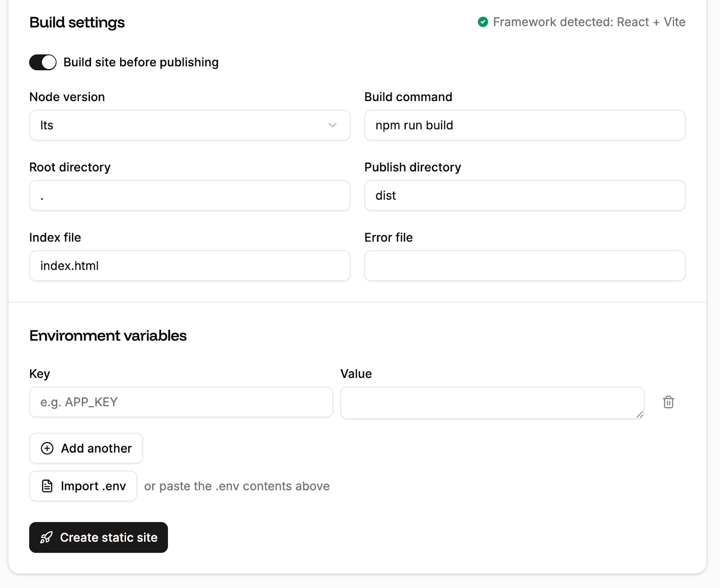
Task: Open the Node version dropdown
Action: [x=189, y=125]
